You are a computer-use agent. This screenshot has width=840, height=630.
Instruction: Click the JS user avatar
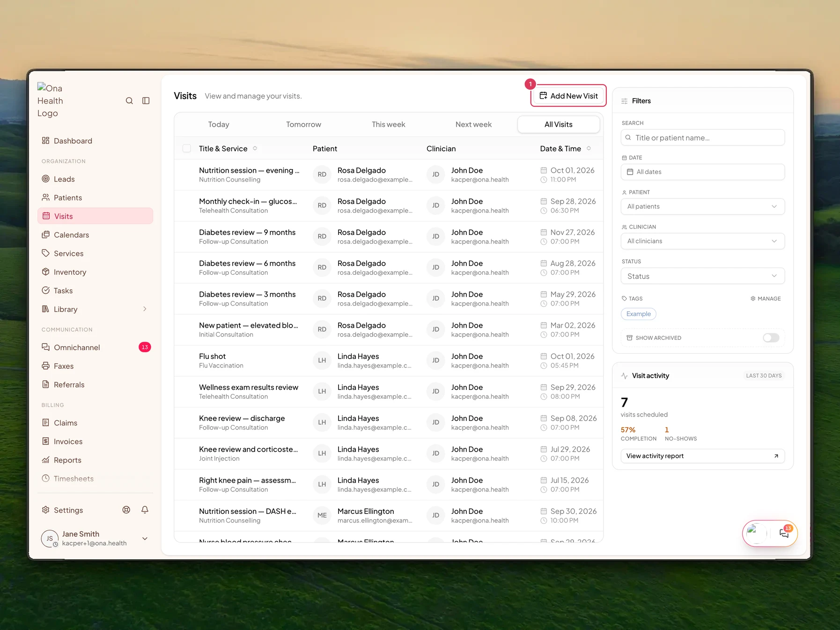point(50,539)
